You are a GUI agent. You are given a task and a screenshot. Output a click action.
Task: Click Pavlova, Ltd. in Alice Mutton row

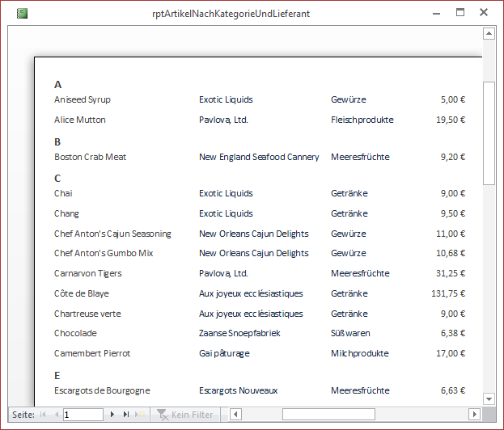(223, 120)
